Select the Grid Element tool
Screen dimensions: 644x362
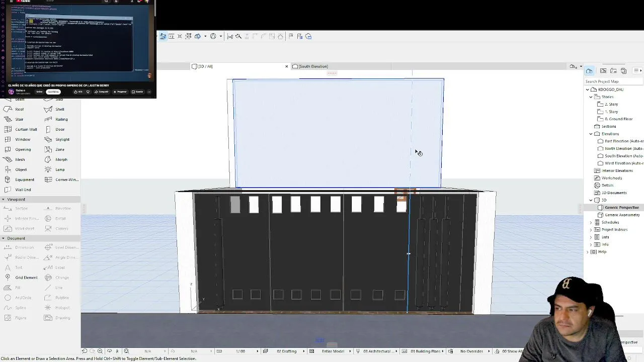pos(21,278)
